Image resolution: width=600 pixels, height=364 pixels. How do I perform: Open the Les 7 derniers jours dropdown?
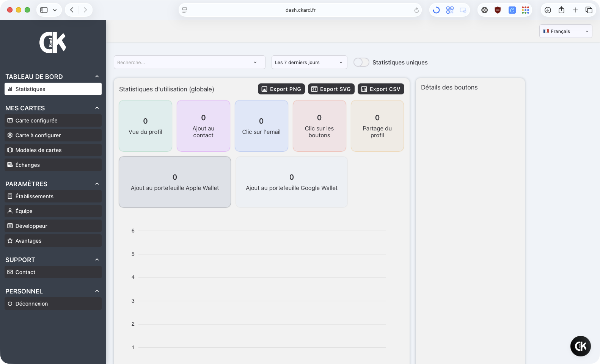(309, 62)
